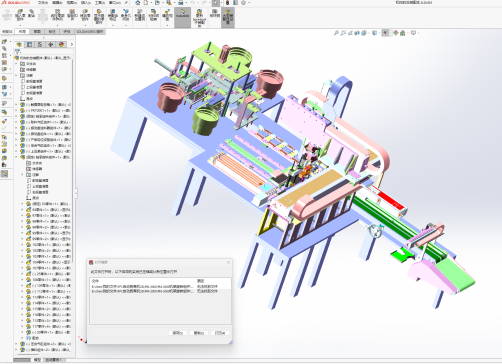The image size is (502, 364).
Task: Select the PropertyManager tab icon
Action: (x=30, y=44)
